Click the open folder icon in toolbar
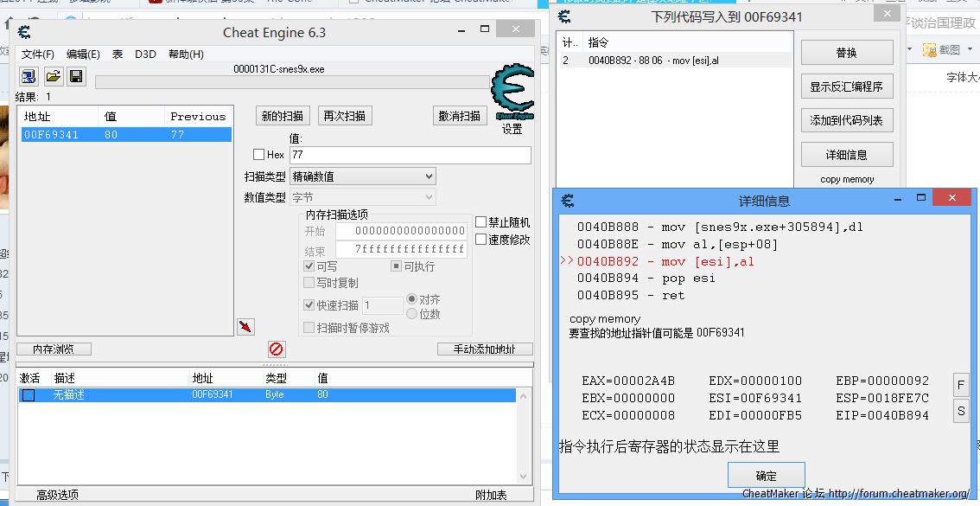980x506 pixels. click(53, 76)
